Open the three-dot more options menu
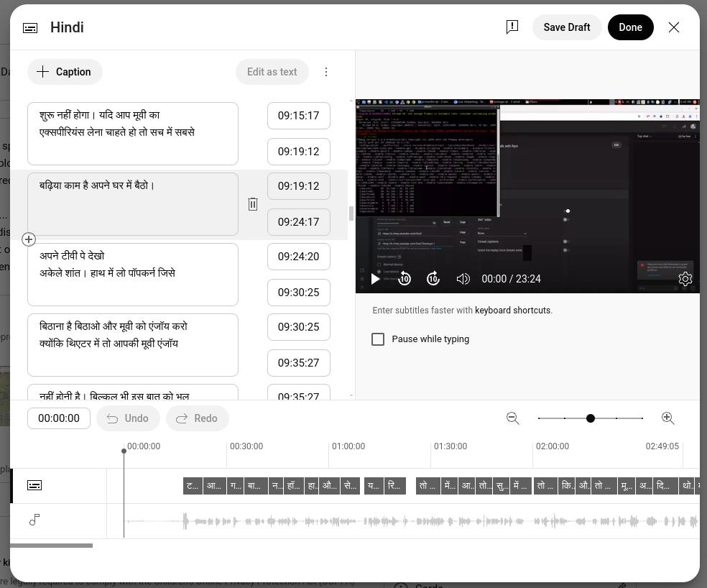The height and width of the screenshot is (588, 707). point(326,72)
